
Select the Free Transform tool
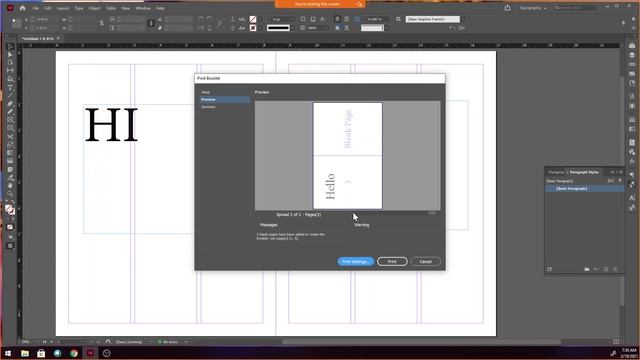click(x=10, y=145)
